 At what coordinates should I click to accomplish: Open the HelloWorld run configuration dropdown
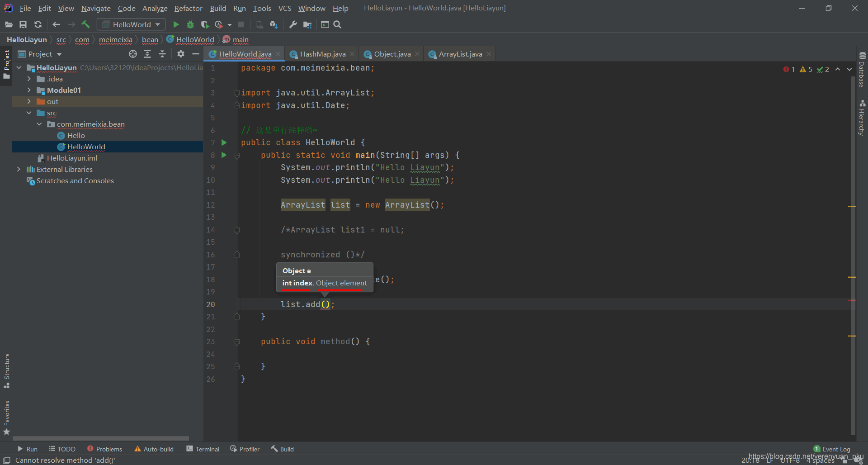pyautogui.click(x=132, y=24)
